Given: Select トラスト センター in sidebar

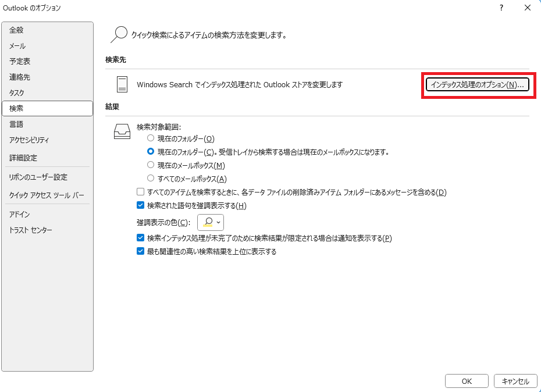Looking at the screenshot, I should coord(31,230).
